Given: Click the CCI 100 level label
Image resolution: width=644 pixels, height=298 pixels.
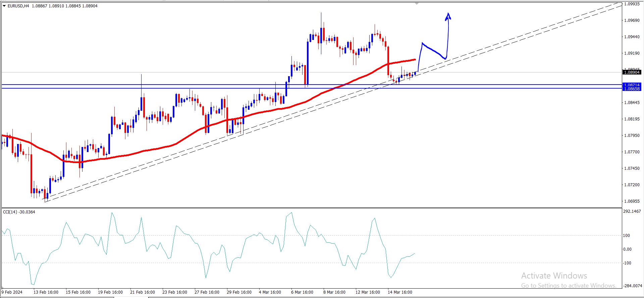Looking at the screenshot, I should point(627,236).
